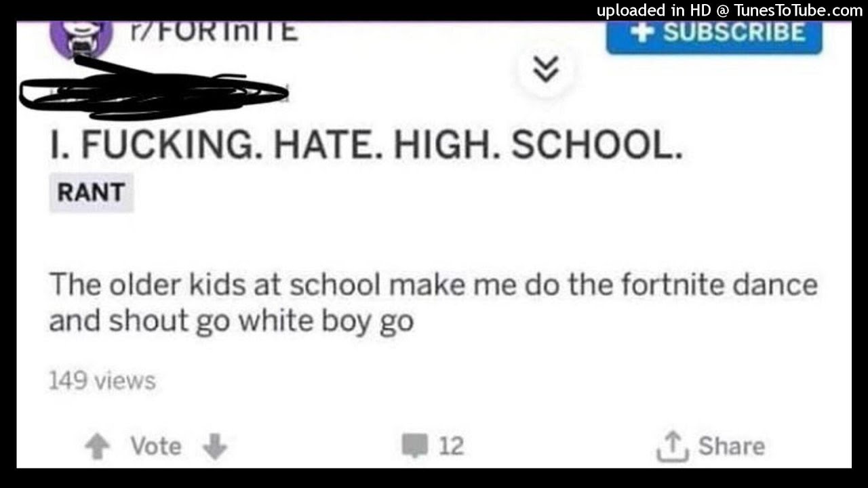The height and width of the screenshot is (488, 868).
Task: Open the 12 comments count
Action: click(451, 447)
